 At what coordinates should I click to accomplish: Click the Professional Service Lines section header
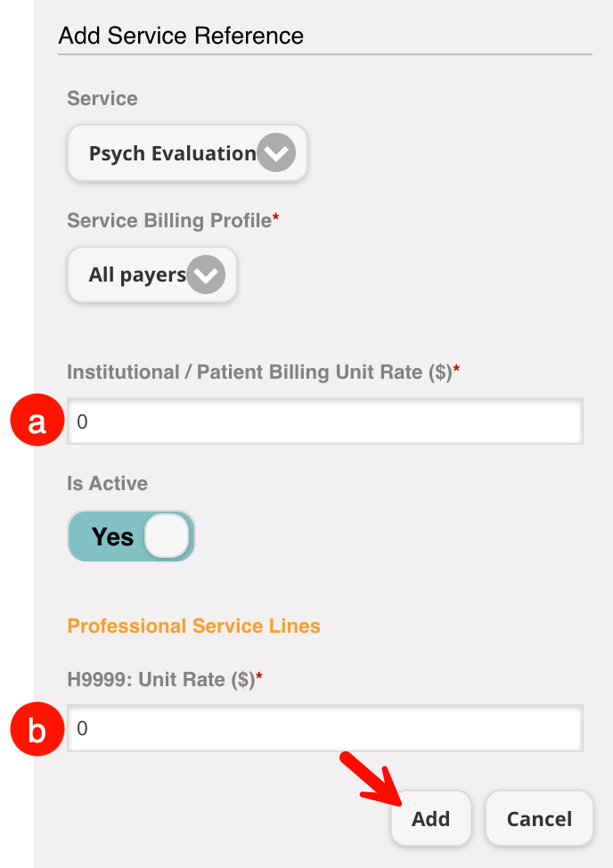194,626
